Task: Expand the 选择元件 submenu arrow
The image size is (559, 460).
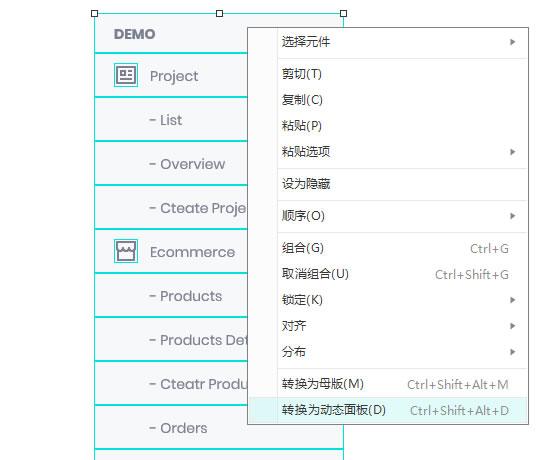Action: 513,42
